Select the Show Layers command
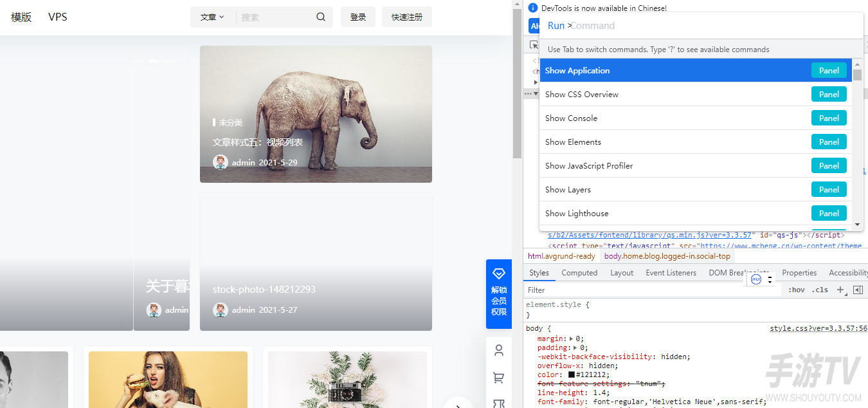Image resolution: width=868 pixels, height=408 pixels. click(696, 190)
